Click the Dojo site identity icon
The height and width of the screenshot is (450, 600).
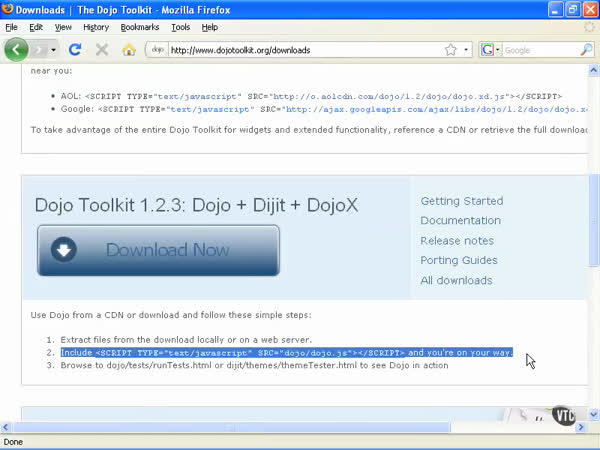tap(157, 49)
